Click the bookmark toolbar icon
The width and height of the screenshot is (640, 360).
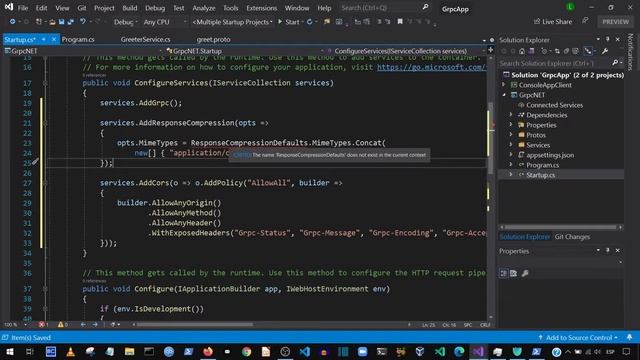[400, 22]
